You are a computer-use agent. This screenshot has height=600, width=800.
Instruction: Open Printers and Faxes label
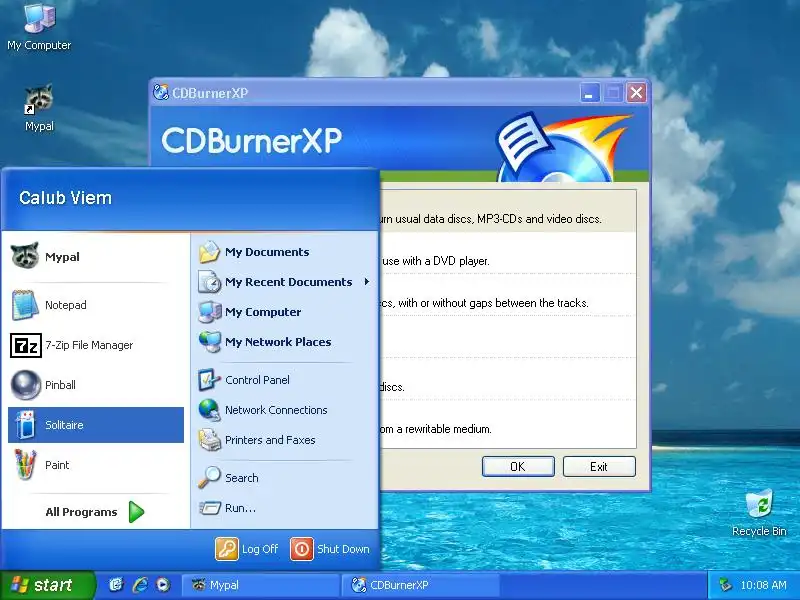(270, 440)
